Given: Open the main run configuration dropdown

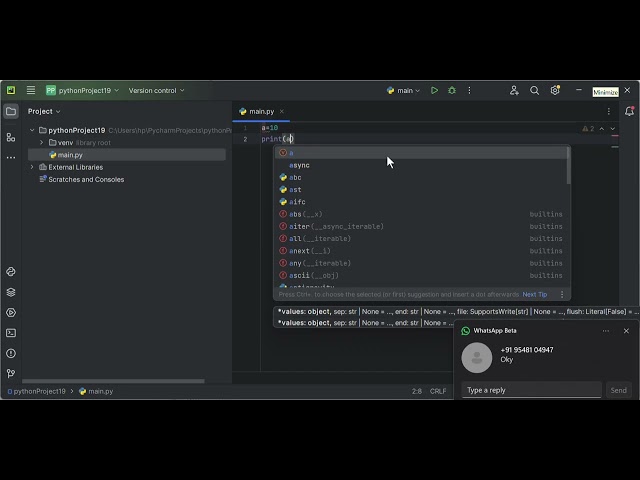Looking at the screenshot, I should coord(403,90).
